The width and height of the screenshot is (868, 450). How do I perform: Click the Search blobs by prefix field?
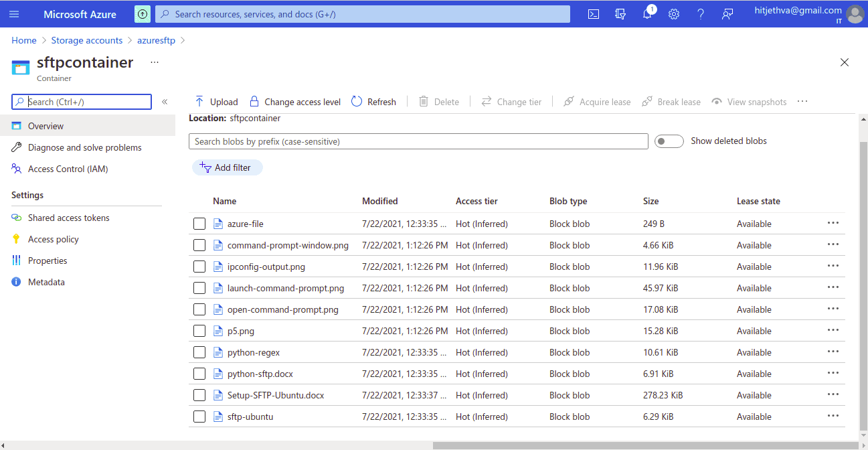tap(419, 141)
